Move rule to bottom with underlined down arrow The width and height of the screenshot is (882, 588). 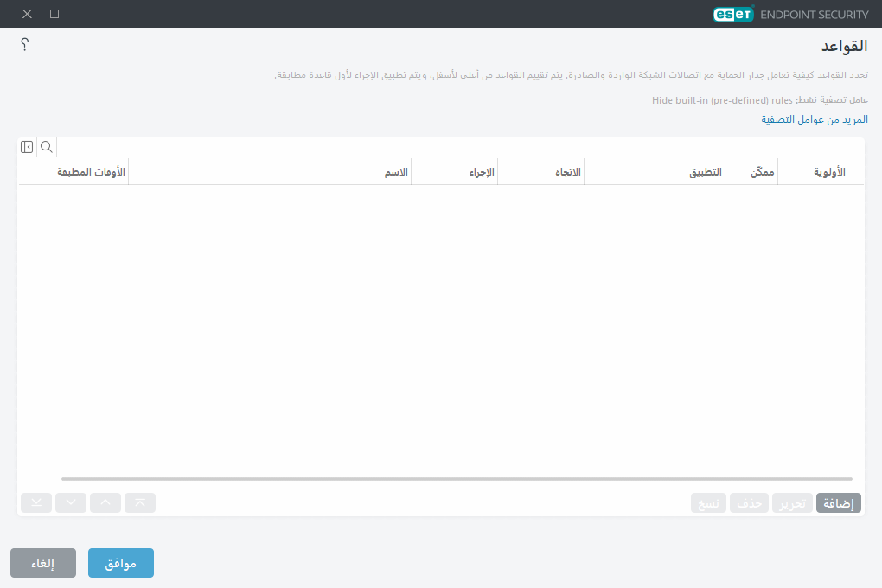36,502
